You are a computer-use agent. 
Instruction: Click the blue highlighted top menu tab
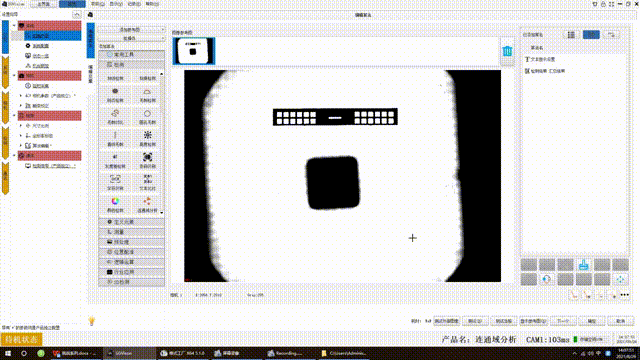coord(72,4)
